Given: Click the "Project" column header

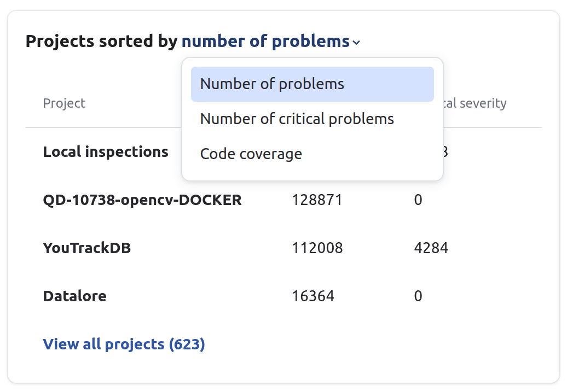Looking at the screenshot, I should click(x=64, y=103).
